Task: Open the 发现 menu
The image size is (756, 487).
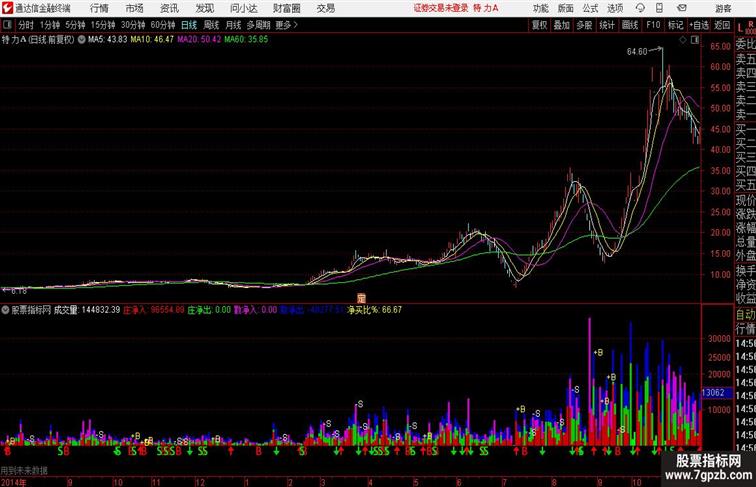Action: pyautogui.click(x=204, y=8)
